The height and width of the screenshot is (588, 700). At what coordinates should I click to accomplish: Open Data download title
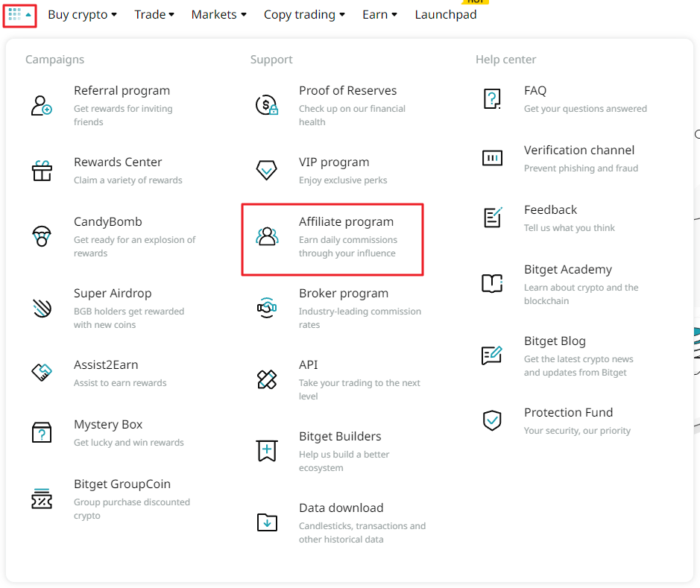tap(341, 508)
